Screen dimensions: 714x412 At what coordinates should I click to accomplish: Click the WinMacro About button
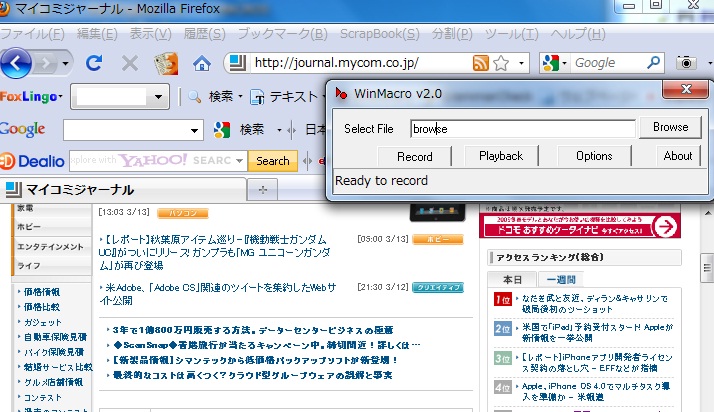(678, 156)
